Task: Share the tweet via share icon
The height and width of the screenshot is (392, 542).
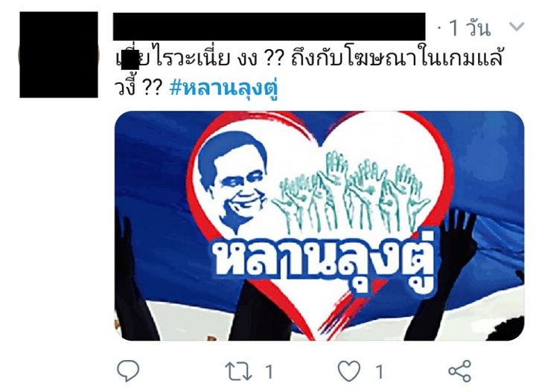Action: [460, 371]
